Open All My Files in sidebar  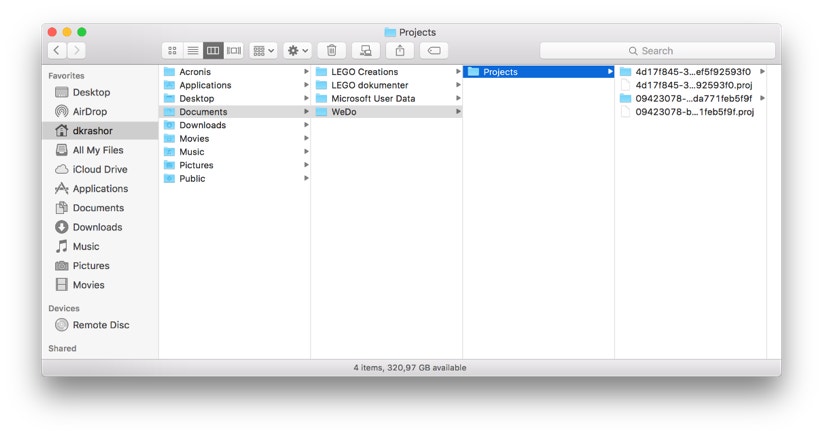pos(97,150)
